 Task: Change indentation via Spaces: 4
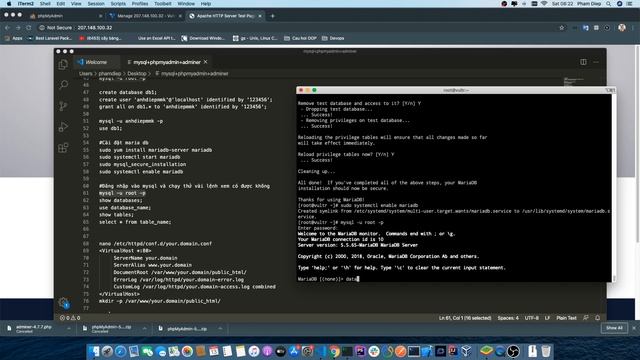click(x=508, y=318)
